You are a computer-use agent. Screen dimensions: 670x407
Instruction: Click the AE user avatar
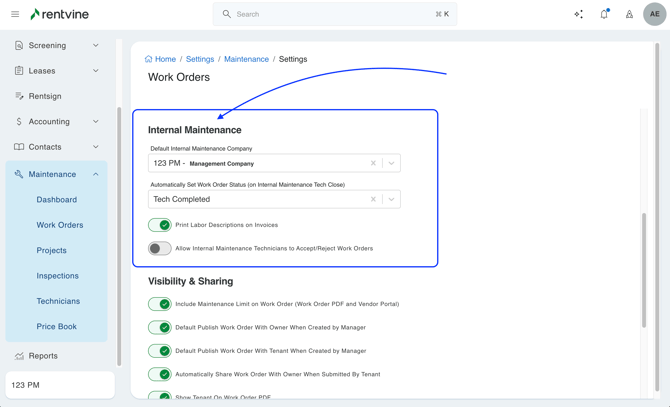[x=654, y=14]
